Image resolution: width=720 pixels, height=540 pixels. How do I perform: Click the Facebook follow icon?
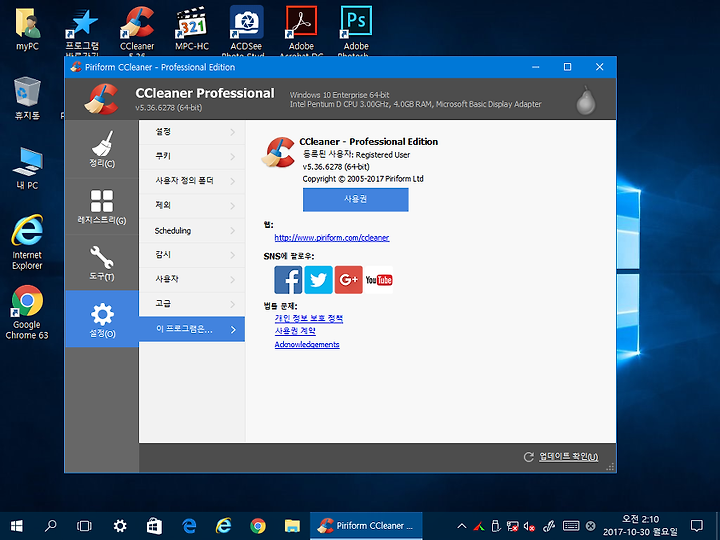click(288, 280)
